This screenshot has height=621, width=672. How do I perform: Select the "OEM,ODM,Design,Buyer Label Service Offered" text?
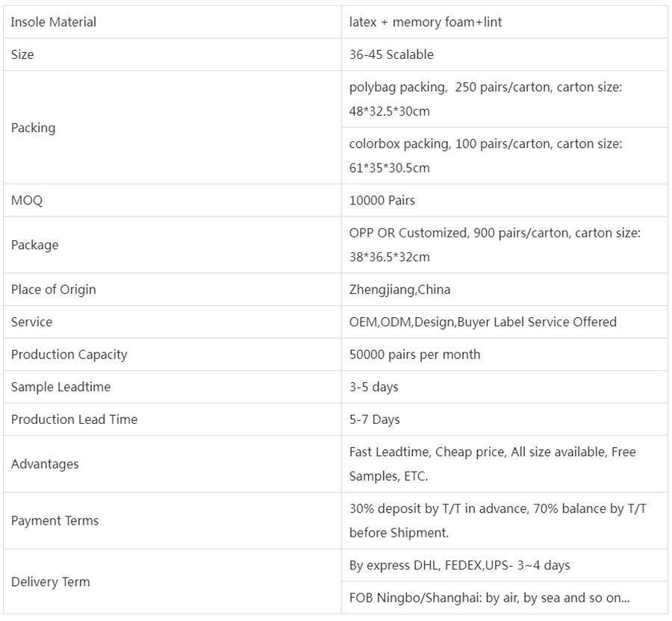click(x=483, y=322)
